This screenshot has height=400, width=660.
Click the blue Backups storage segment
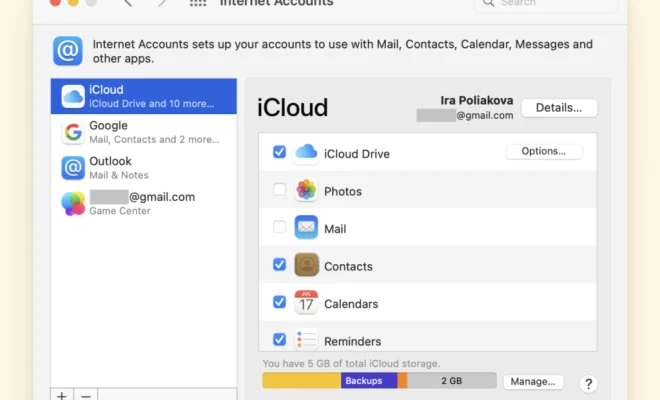pos(369,381)
